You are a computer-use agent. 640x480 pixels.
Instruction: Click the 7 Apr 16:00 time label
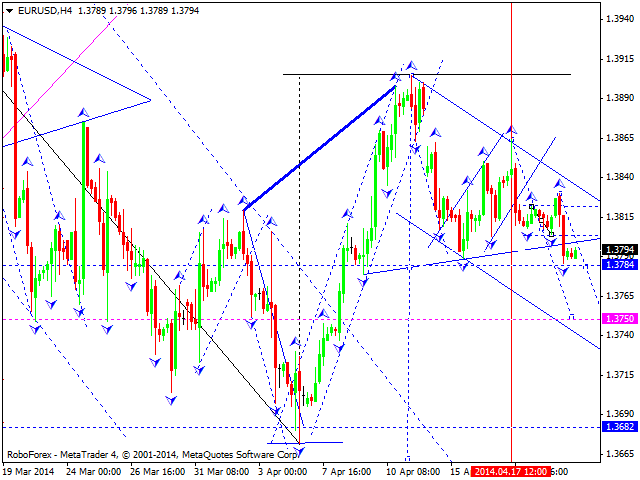347,471
